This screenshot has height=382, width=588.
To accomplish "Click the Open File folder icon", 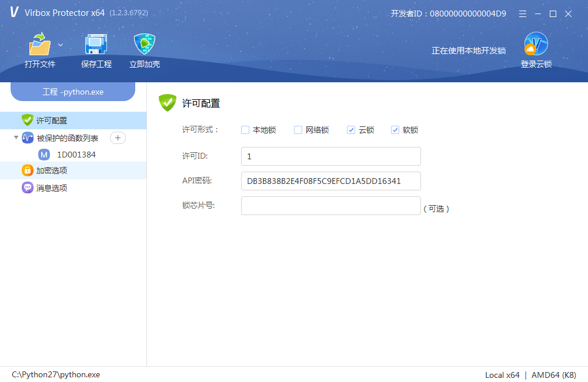I will tap(39, 44).
